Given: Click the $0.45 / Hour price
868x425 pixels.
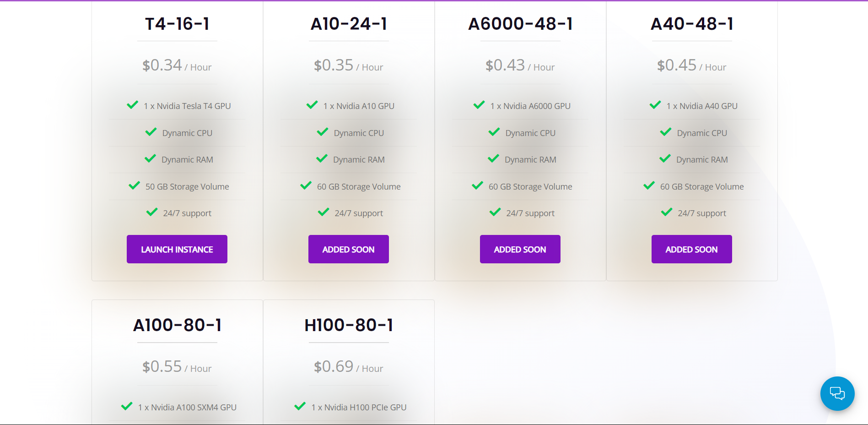Looking at the screenshot, I should pos(691,65).
